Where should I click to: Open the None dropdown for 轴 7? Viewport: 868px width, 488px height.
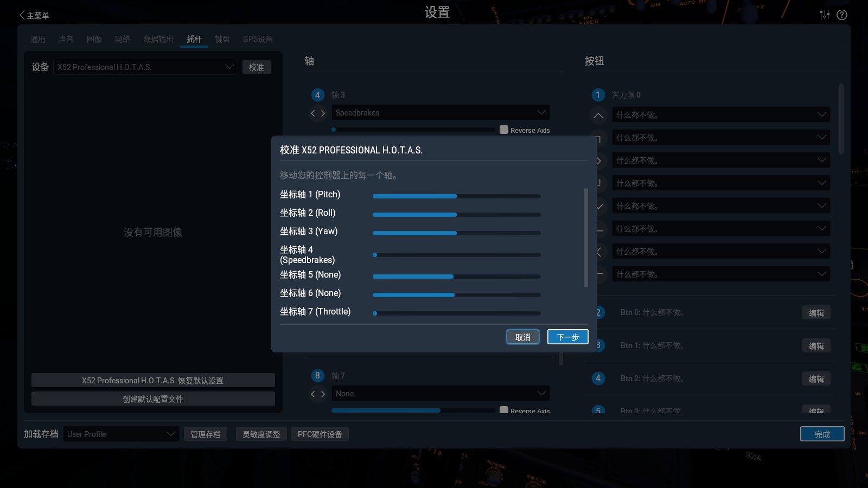pos(441,393)
